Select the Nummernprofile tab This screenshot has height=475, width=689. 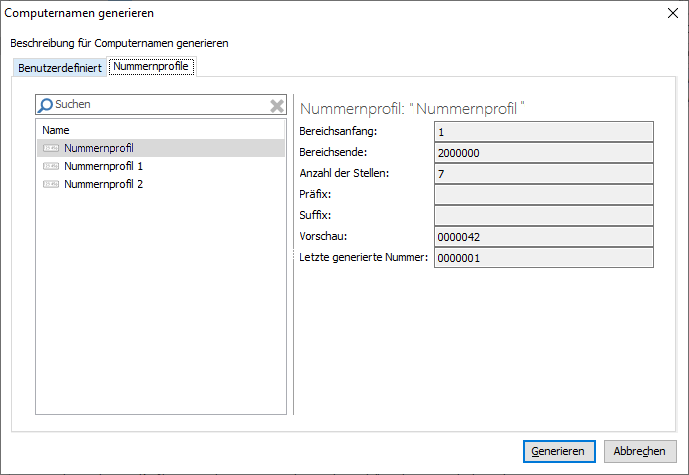point(151,66)
